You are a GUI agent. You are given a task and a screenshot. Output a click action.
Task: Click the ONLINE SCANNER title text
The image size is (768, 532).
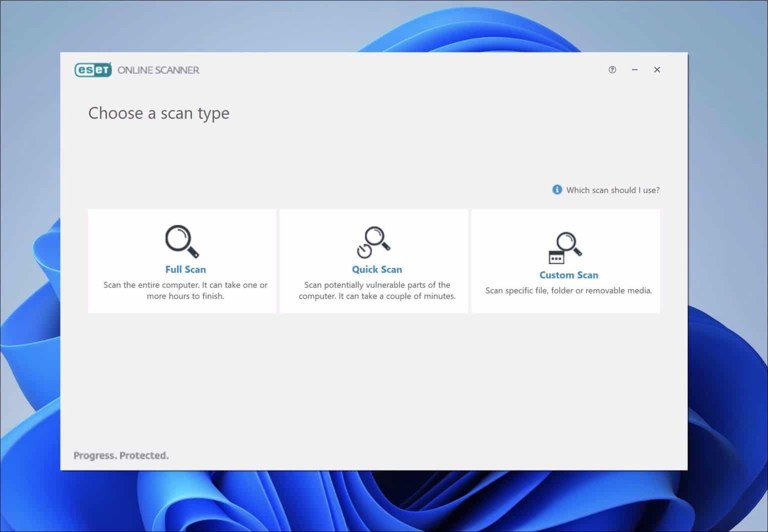pyautogui.click(x=158, y=70)
